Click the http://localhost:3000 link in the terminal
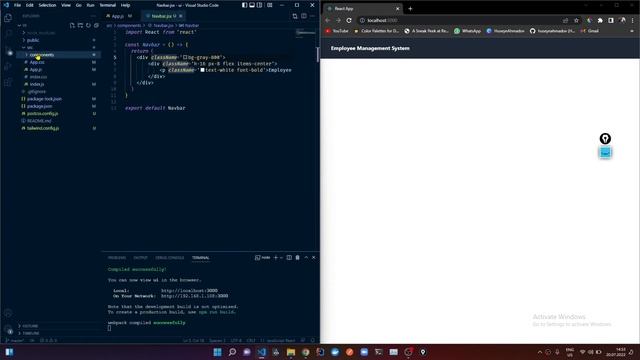Screen dimensions: 640x360 coord(189,291)
